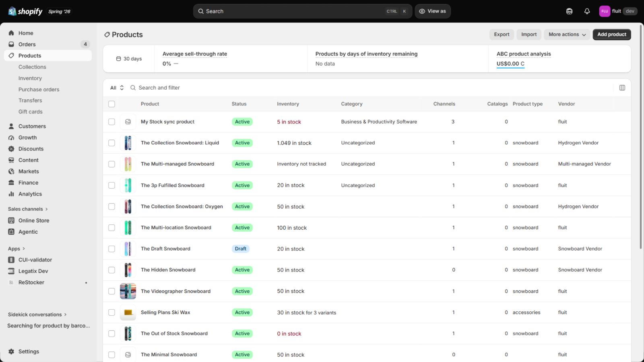The image size is (644, 362).
Task: Click the CUI-validator app icon
Action: point(11,260)
